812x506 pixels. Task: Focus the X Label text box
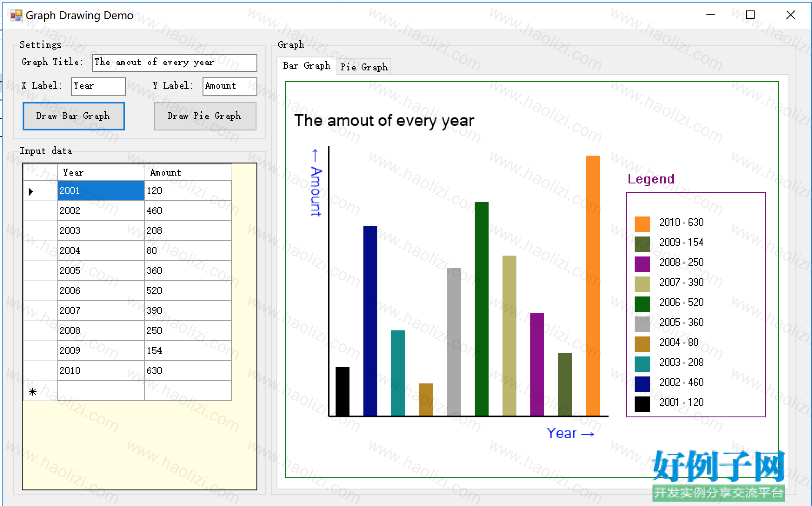[99, 86]
